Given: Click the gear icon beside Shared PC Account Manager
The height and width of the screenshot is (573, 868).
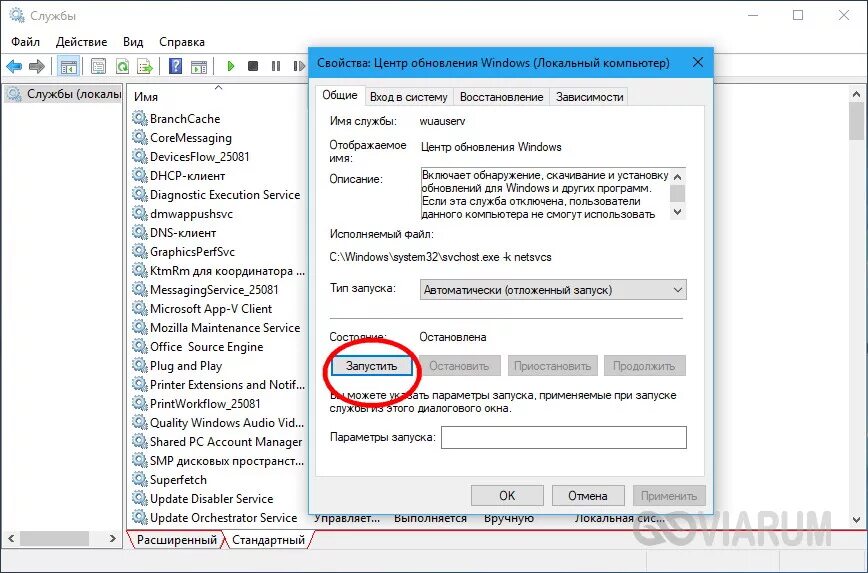Looking at the screenshot, I should (x=140, y=441).
